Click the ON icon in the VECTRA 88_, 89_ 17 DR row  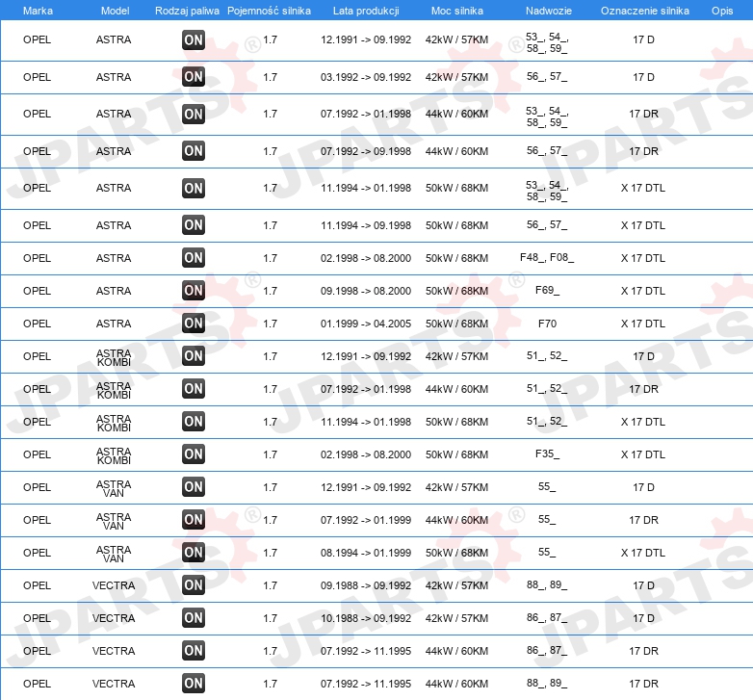[x=194, y=684]
